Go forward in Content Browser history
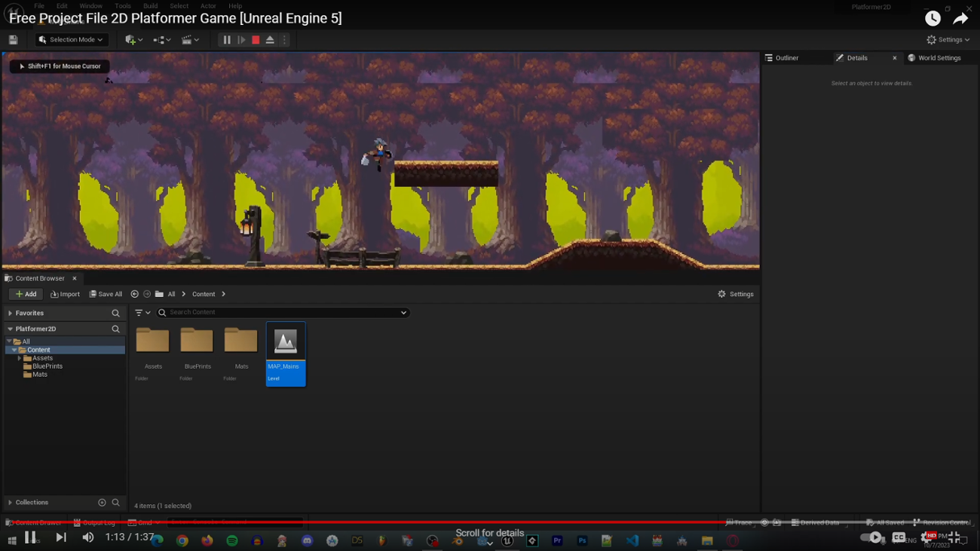 (147, 294)
